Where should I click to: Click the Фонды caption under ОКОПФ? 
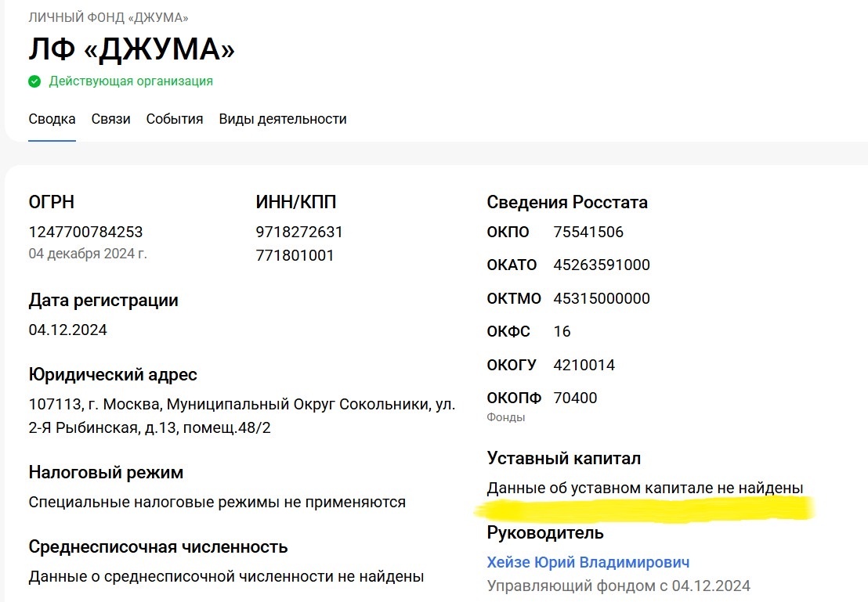point(506,417)
